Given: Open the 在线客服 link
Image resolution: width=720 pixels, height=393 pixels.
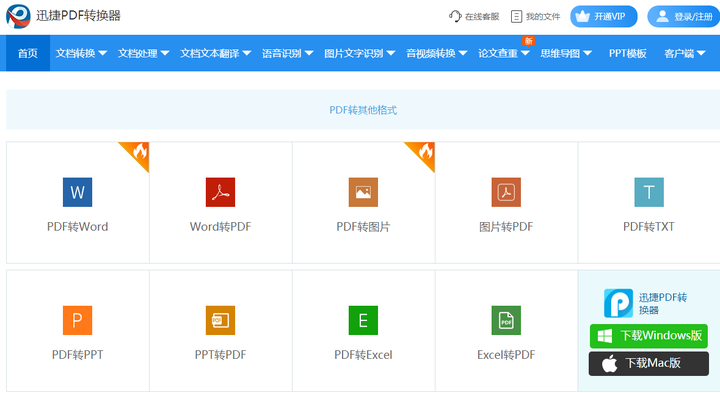Looking at the screenshot, I should point(474,17).
